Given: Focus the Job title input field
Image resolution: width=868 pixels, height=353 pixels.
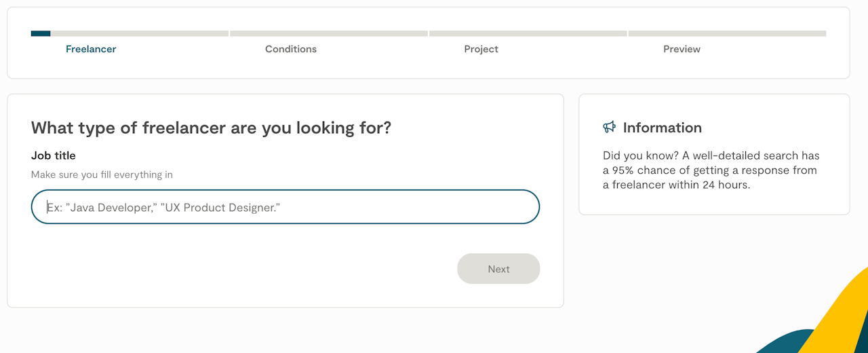Looking at the screenshot, I should (x=285, y=207).
